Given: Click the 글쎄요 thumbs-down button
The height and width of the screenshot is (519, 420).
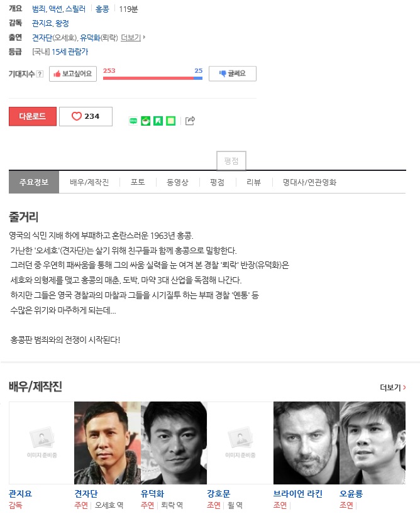Looking at the screenshot, I should (x=233, y=74).
